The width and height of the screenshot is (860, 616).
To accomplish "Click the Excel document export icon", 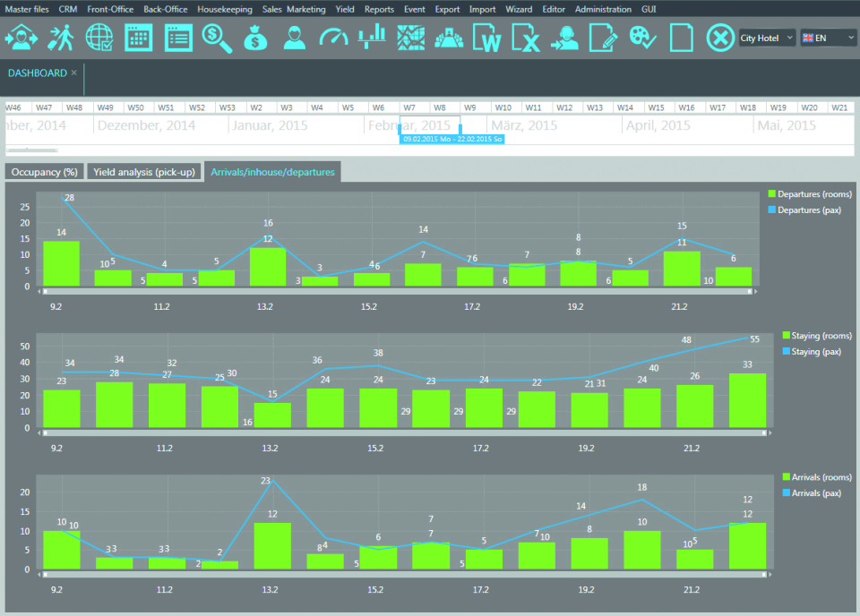I will (x=527, y=38).
